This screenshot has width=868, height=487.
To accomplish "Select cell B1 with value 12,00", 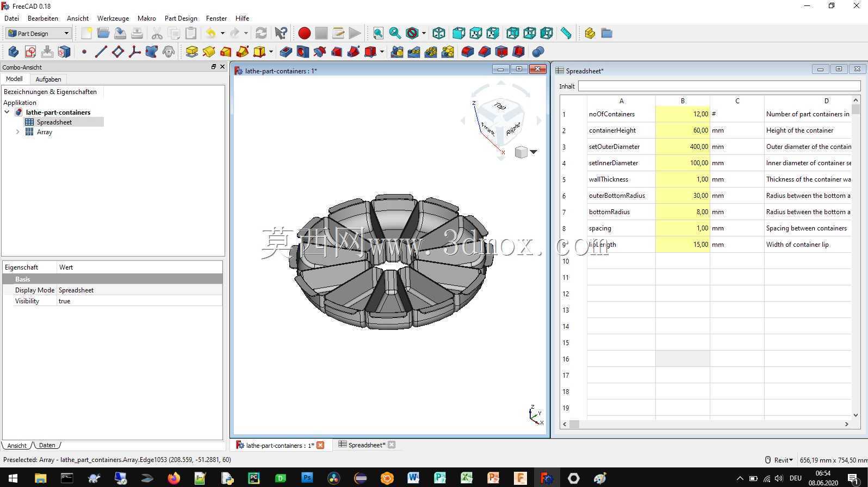I will coord(683,114).
